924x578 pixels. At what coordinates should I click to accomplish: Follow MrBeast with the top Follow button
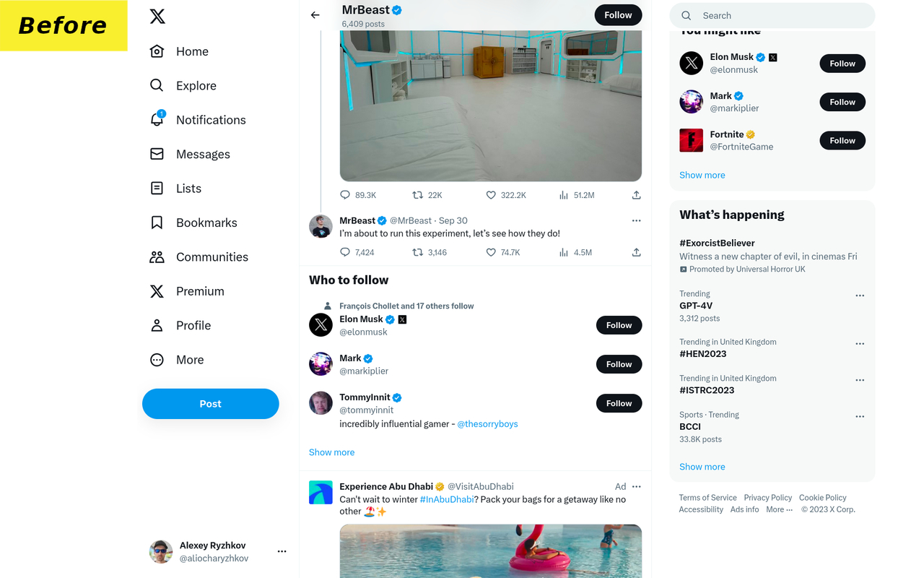click(618, 14)
